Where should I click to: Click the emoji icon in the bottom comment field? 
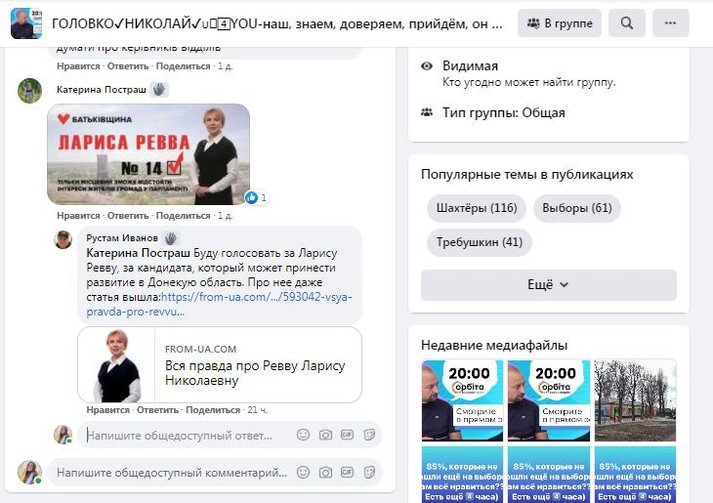click(303, 473)
